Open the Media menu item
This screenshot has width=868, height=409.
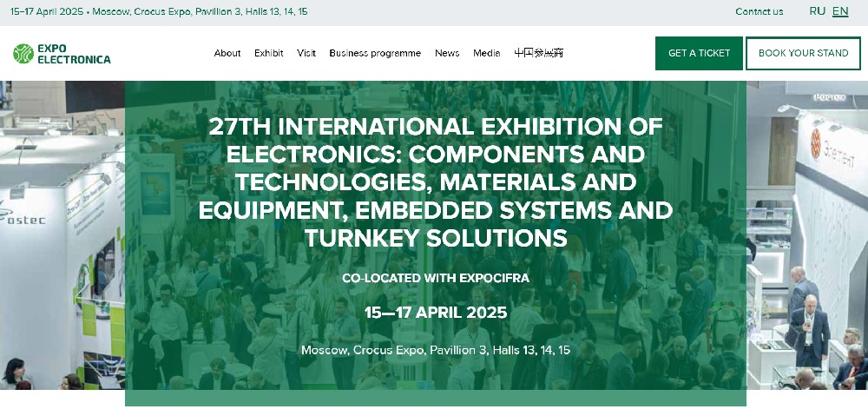coord(487,53)
